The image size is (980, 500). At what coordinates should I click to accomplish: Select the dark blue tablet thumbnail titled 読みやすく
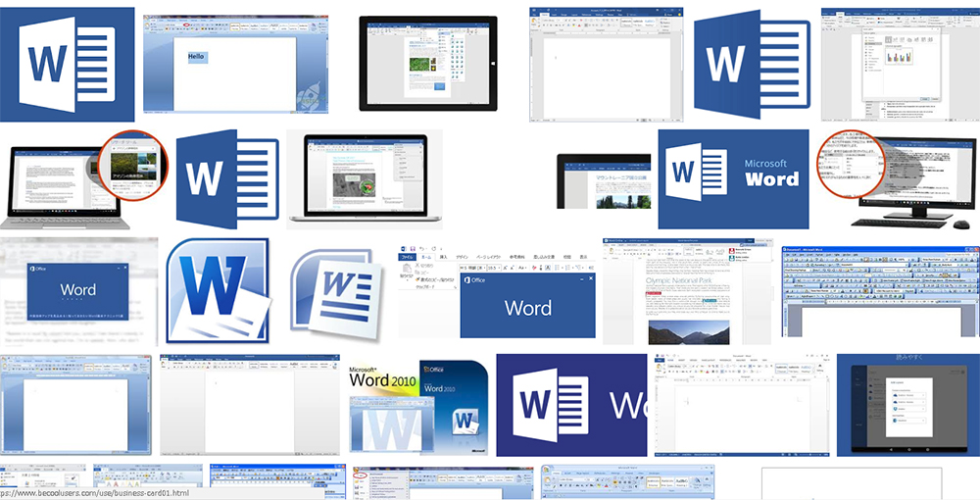908,405
